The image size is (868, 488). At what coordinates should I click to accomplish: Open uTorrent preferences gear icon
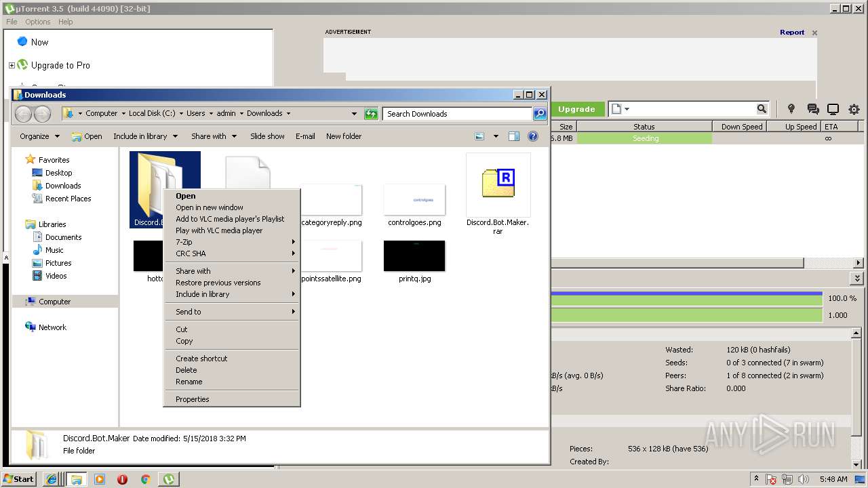click(x=854, y=109)
